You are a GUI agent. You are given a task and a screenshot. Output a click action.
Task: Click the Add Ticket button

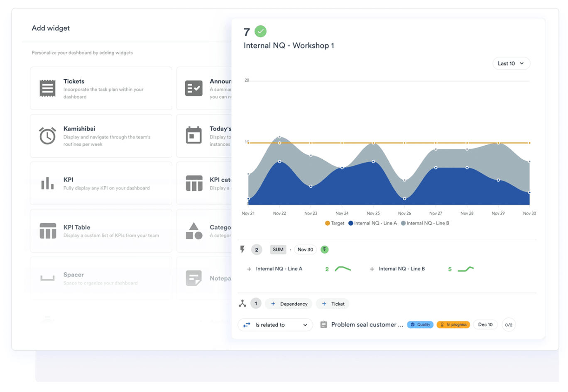tap(332, 303)
